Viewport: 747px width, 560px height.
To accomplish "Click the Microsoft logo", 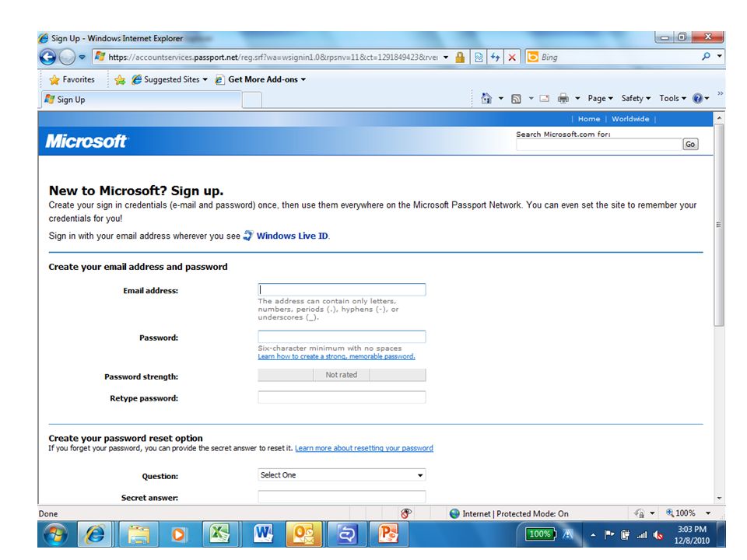I will [86, 141].
